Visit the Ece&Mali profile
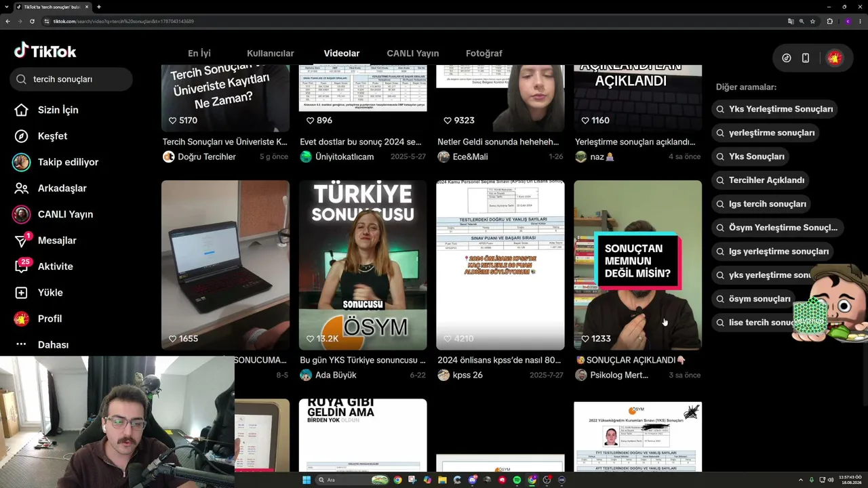 click(x=462, y=157)
